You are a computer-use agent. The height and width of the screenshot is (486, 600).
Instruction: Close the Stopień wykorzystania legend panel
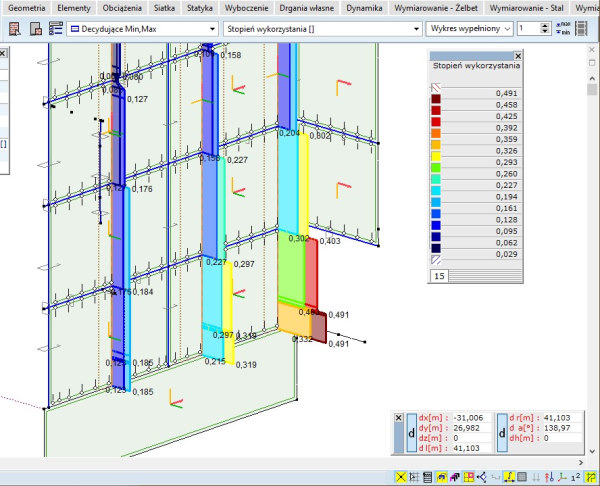tap(518, 56)
